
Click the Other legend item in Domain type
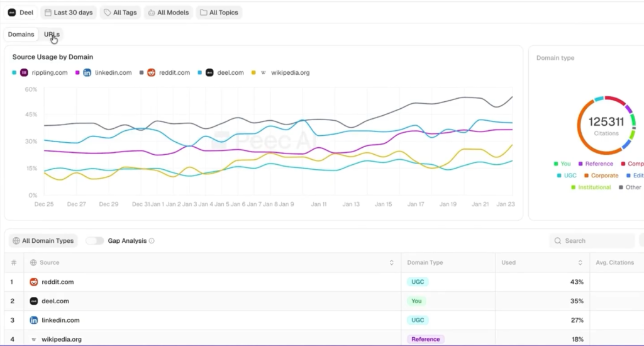click(630, 187)
